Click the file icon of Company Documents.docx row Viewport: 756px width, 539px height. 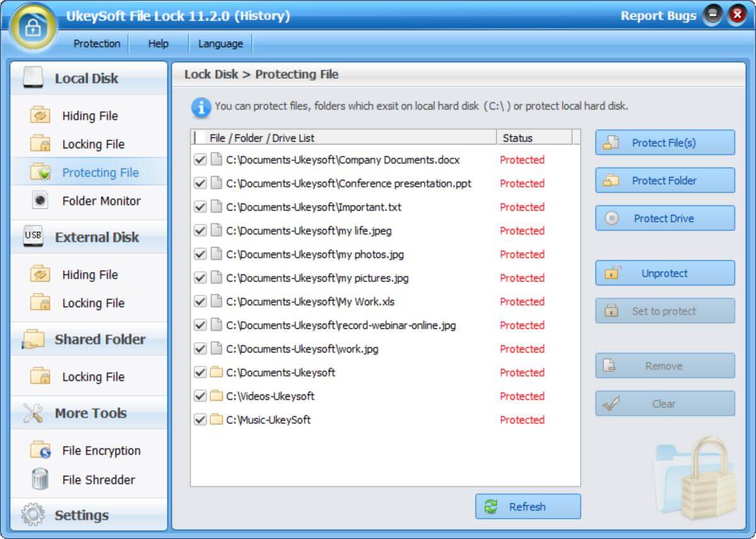pos(216,160)
